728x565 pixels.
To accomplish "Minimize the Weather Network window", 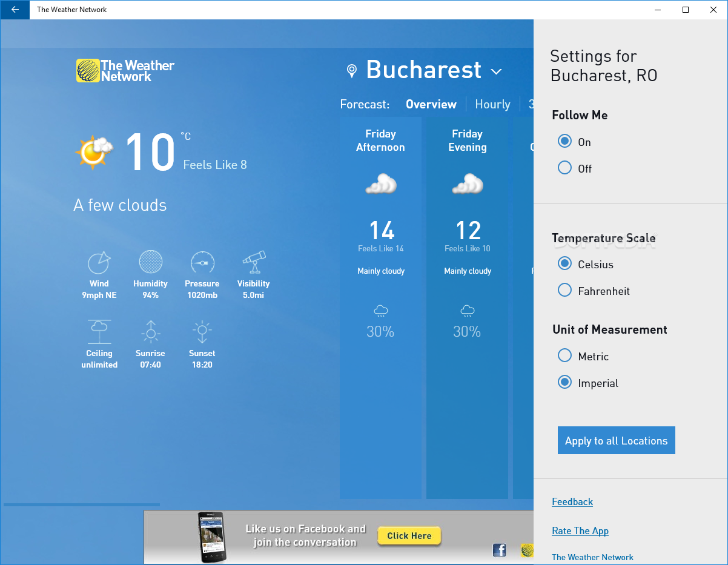I will (x=658, y=10).
